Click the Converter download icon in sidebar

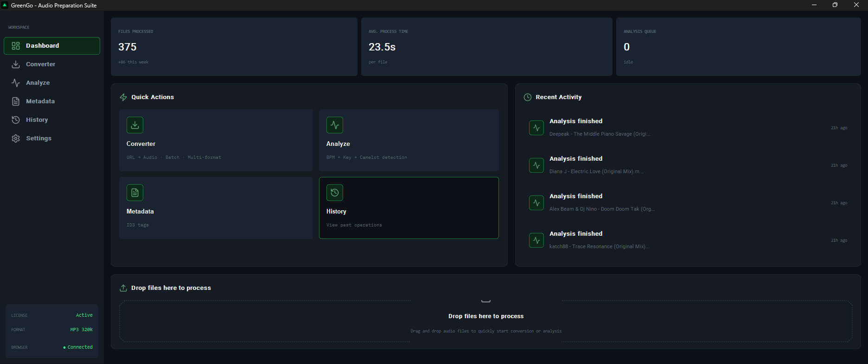tap(16, 64)
